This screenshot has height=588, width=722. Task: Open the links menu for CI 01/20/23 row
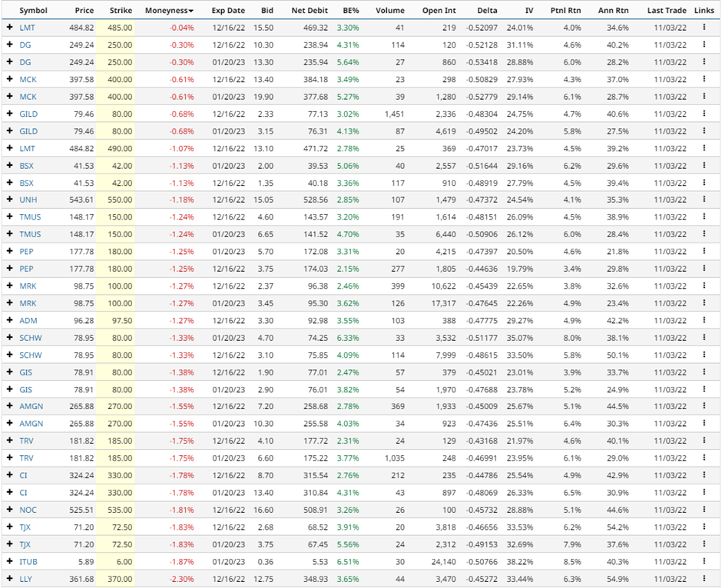click(x=704, y=492)
